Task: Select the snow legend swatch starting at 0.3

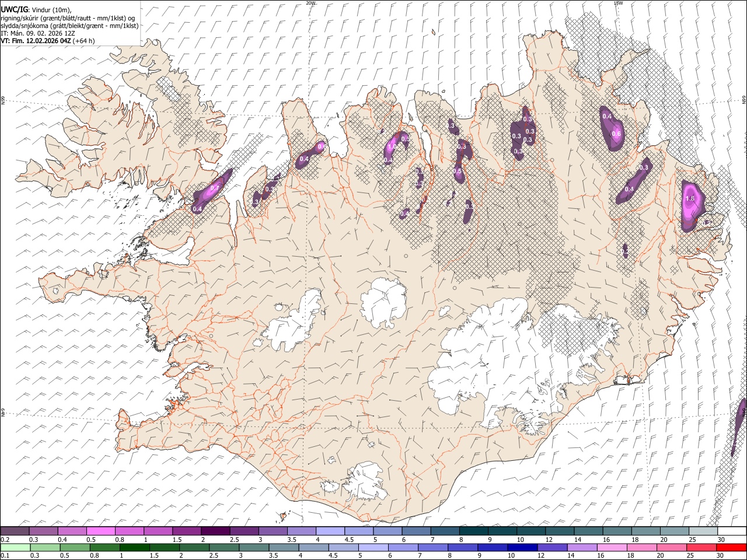Action: point(43,531)
